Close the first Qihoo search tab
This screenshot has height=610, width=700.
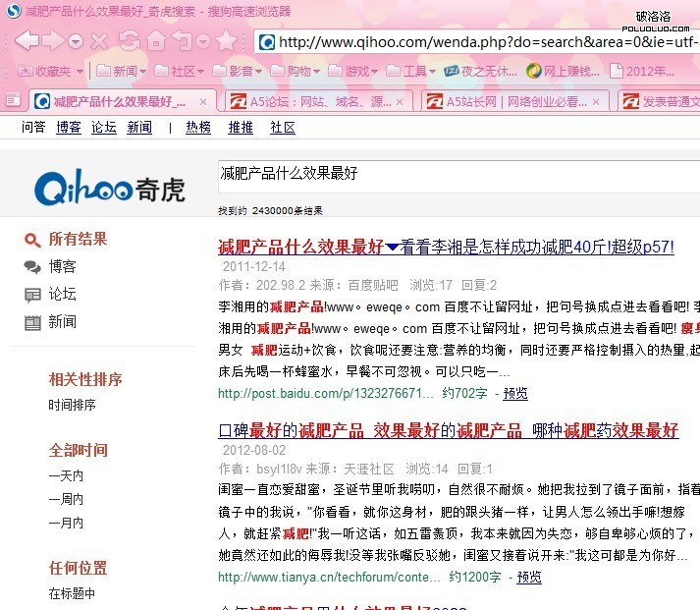point(203,102)
